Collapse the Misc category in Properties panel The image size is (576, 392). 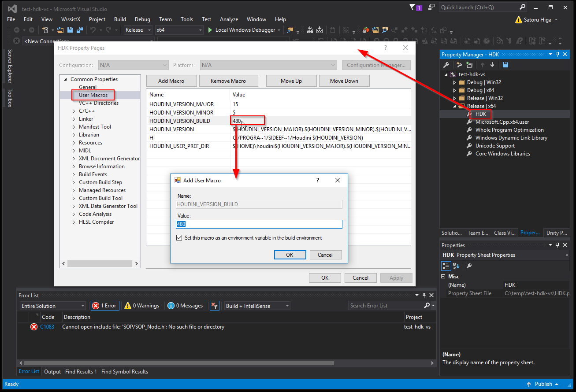point(443,277)
